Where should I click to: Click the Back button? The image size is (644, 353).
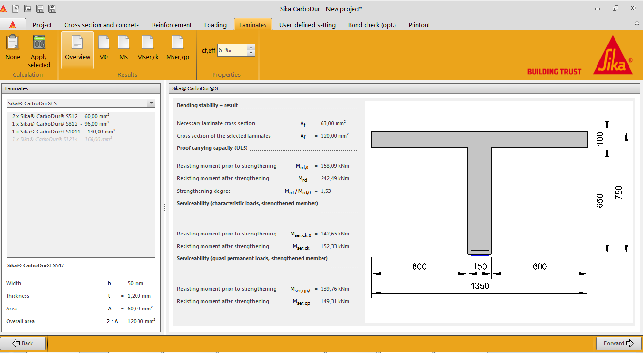(x=23, y=343)
